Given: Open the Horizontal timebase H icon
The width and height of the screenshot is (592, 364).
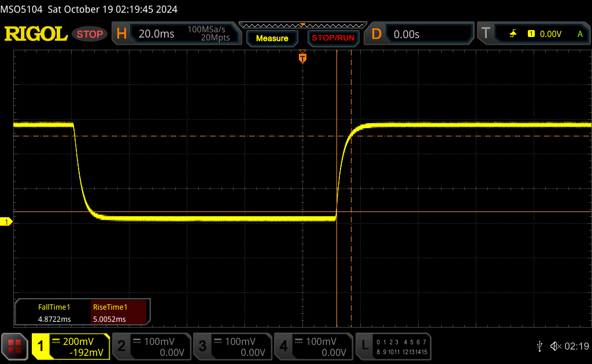Looking at the screenshot, I should coord(121,34).
